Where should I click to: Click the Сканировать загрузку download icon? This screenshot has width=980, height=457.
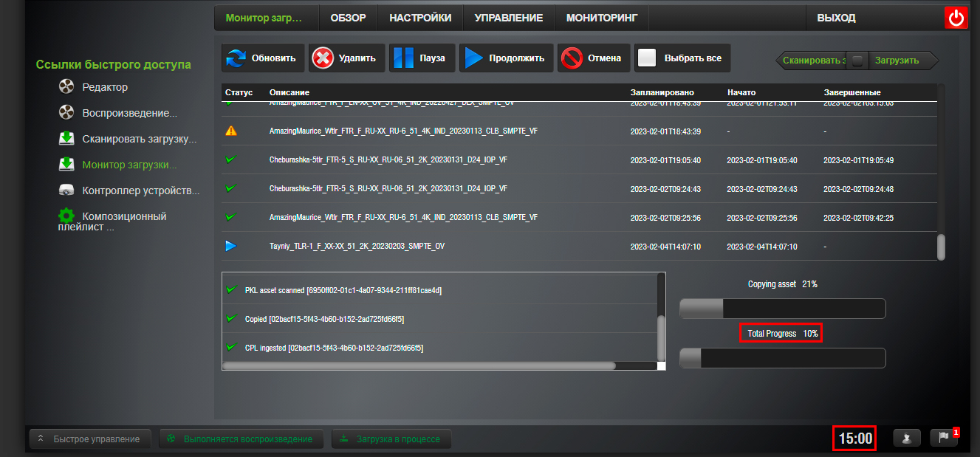pos(66,138)
